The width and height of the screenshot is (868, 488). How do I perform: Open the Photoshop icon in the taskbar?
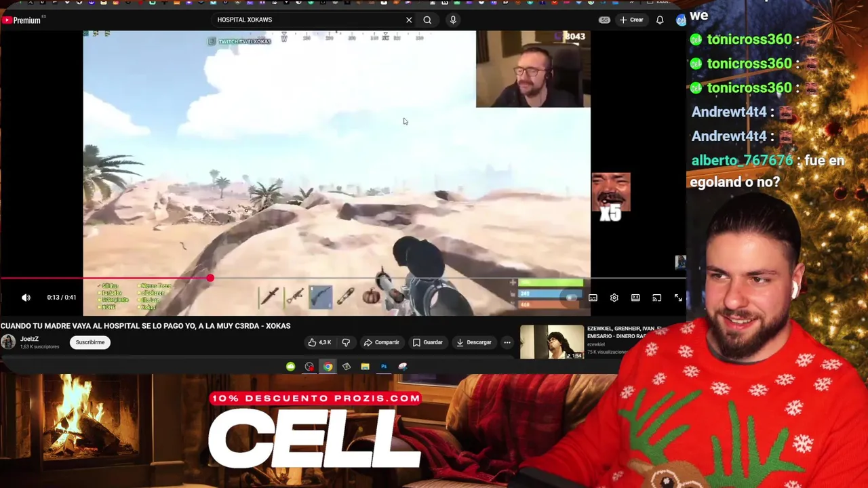coord(384,367)
